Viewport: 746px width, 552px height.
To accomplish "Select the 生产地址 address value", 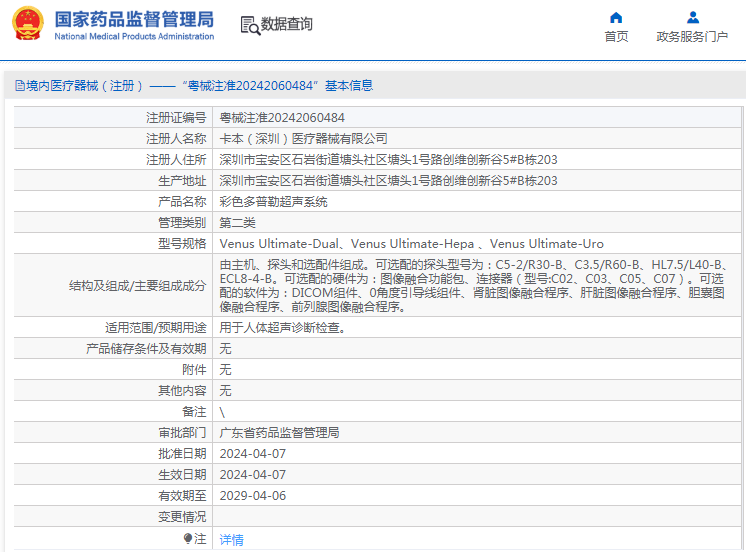I will [x=388, y=180].
